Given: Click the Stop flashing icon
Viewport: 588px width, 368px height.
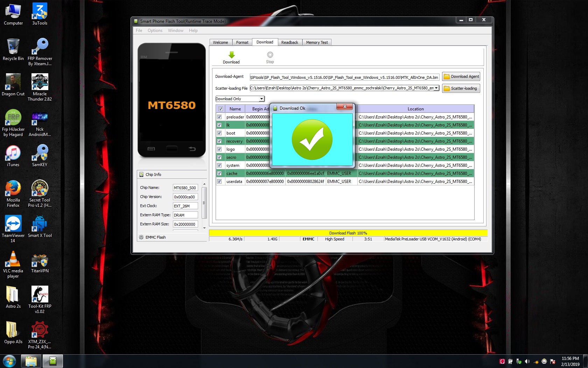Looking at the screenshot, I should pyautogui.click(x=270, y=55).
